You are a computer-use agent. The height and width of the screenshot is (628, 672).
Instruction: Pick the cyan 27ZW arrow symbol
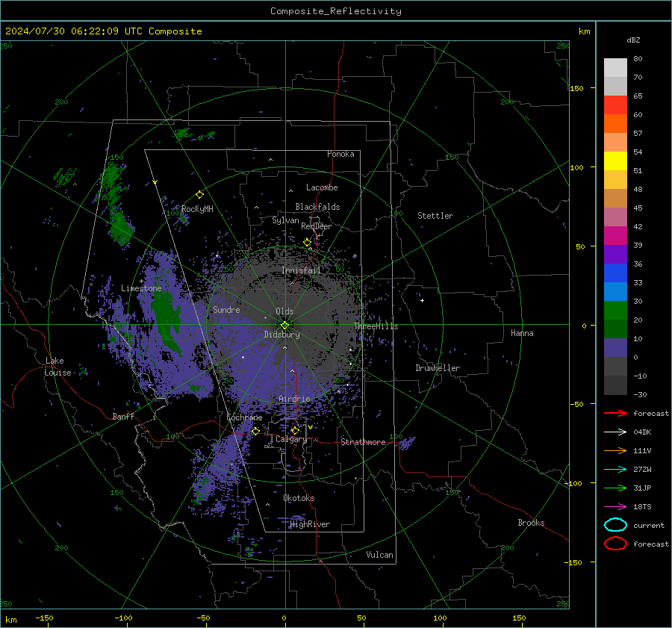point(615,470)
